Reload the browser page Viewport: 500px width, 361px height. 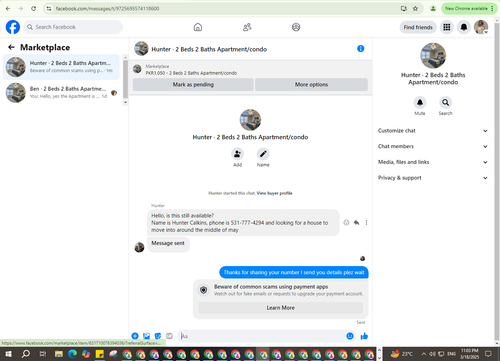33,8
